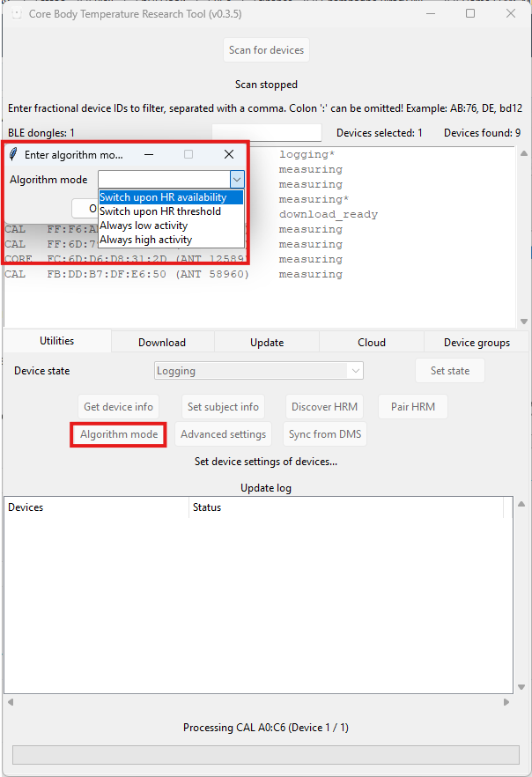Click the bottom progress bar
Viewport: 532px width, 777px height.
266,755
